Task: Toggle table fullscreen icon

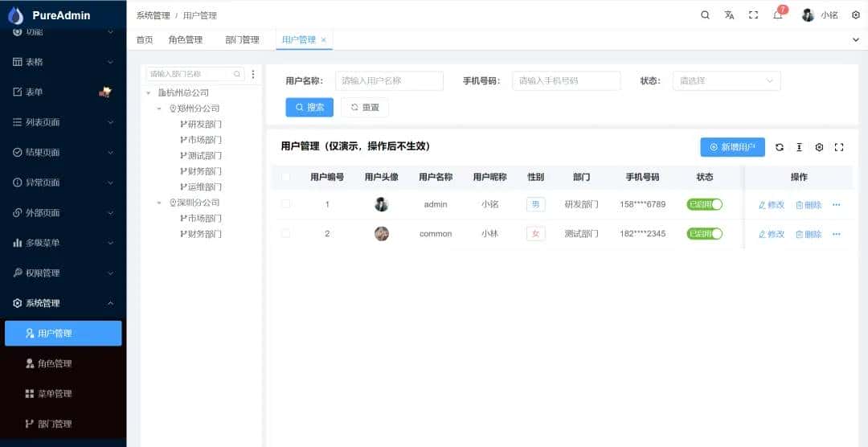Action: 839,147
